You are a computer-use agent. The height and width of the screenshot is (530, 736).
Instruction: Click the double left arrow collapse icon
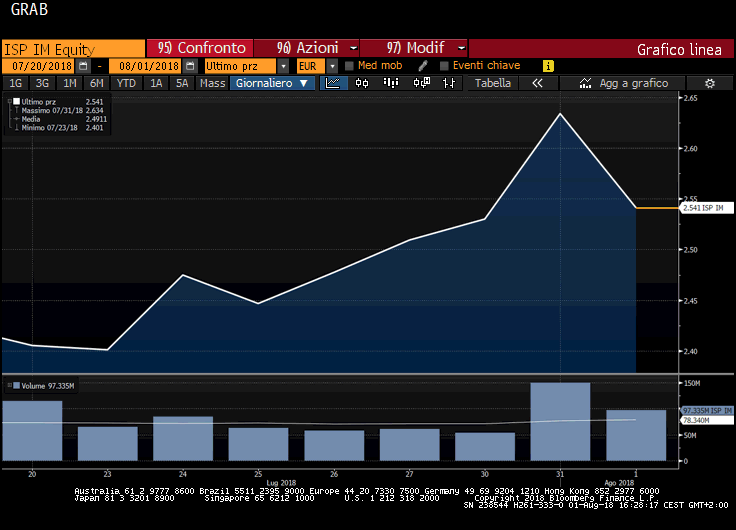(537, 83)
